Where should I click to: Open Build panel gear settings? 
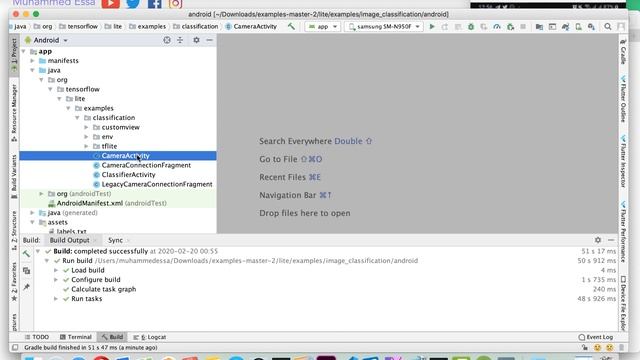[598, 240]
